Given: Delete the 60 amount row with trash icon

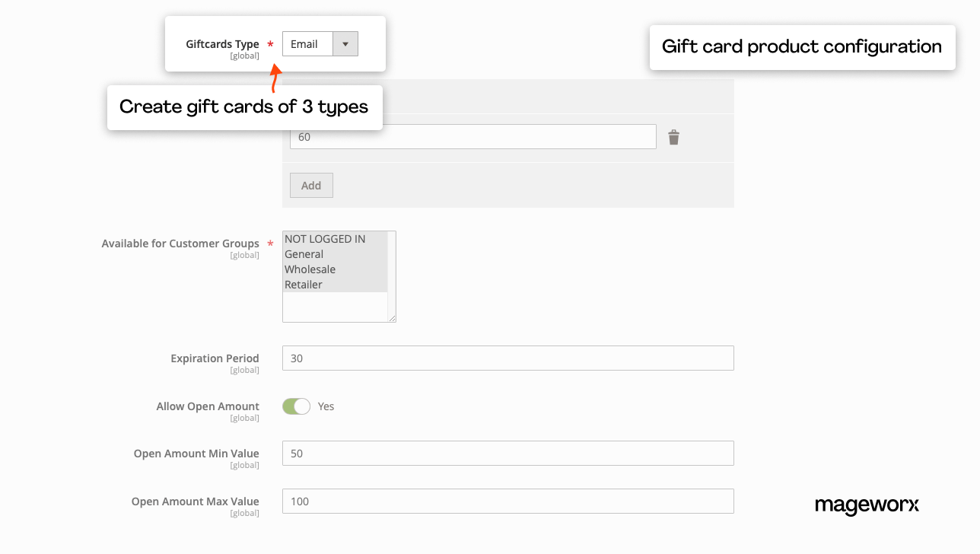Looking at the screenshot, I should click(673, 138).
